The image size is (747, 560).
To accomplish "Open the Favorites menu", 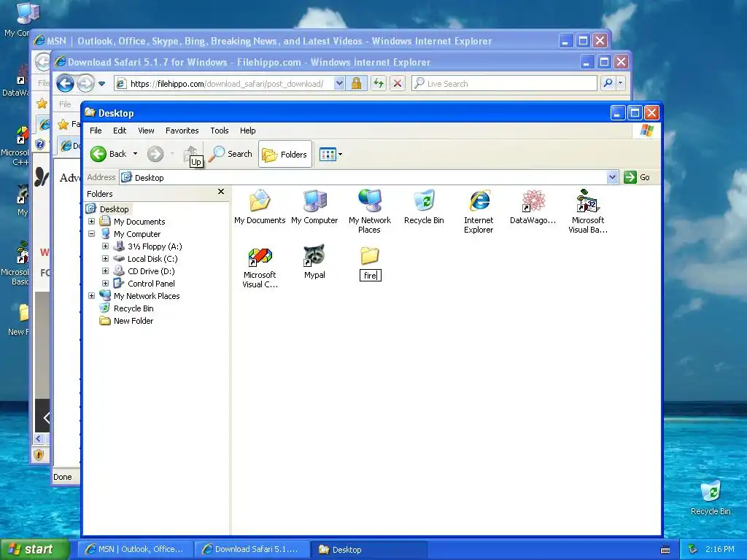I will click(x=182, y=131).
